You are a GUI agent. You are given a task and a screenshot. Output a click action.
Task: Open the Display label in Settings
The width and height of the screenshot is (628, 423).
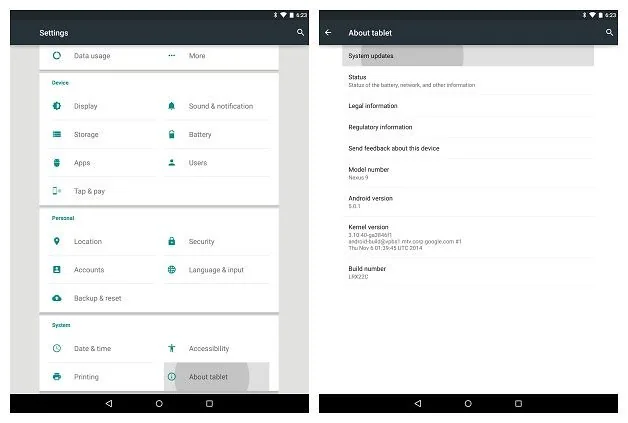point(85,106)
